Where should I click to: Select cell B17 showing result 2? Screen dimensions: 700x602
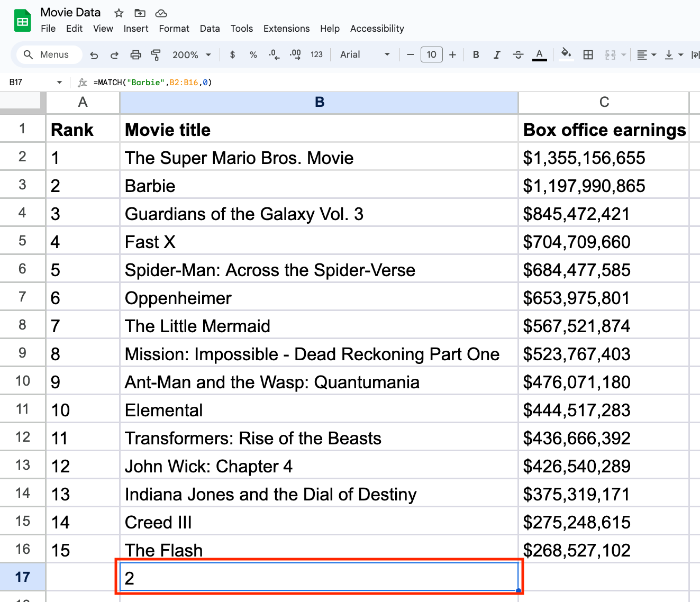click(x=319, y=577)
